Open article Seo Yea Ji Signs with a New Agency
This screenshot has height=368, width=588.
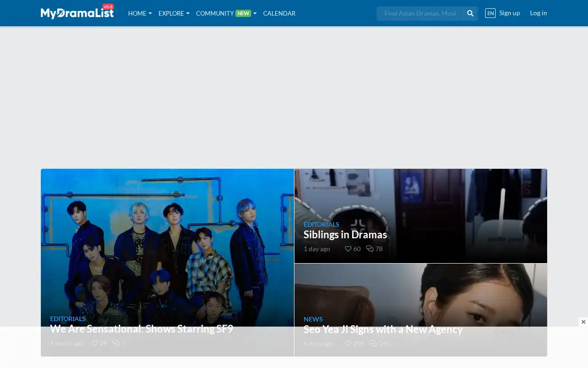coord(383,329)
